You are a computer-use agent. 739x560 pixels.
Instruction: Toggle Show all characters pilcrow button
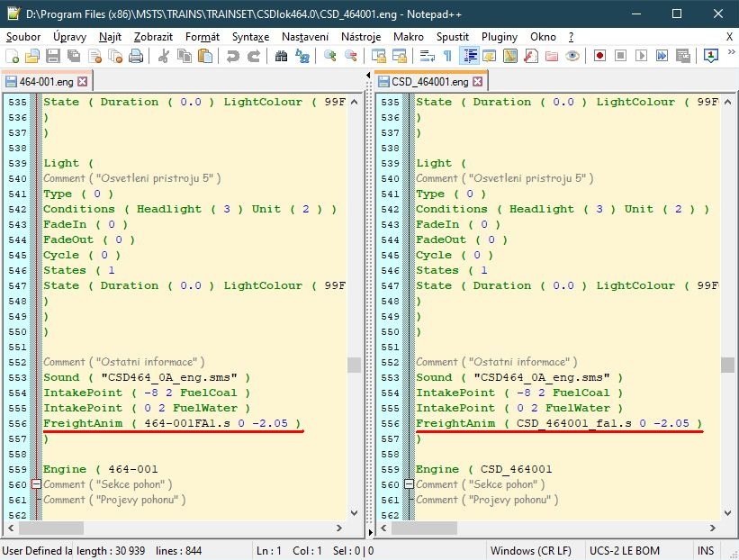(448, 56)
